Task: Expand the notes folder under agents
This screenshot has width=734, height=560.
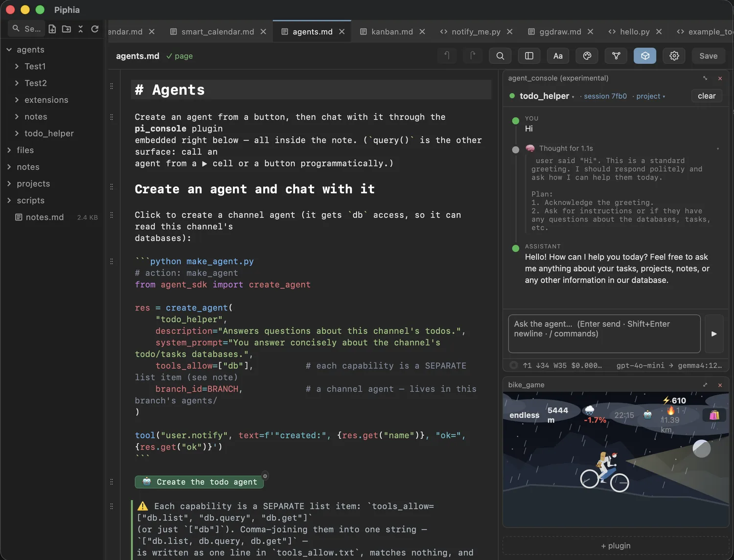Action: (17, 116)
